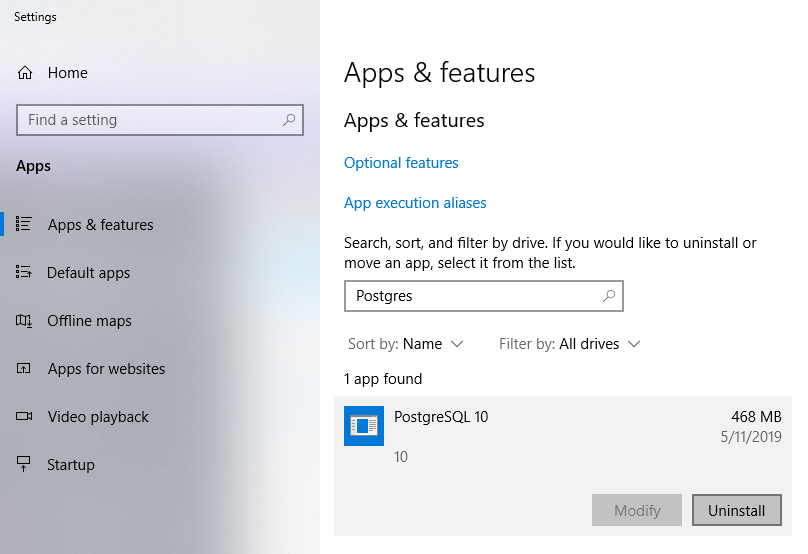Click the Startup sidebar icon

24,464
